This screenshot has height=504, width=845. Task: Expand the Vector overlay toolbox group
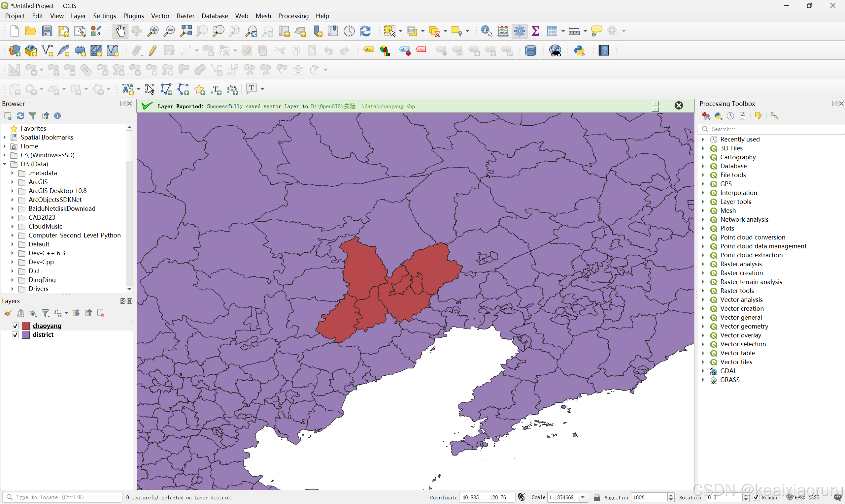point(703,335)
